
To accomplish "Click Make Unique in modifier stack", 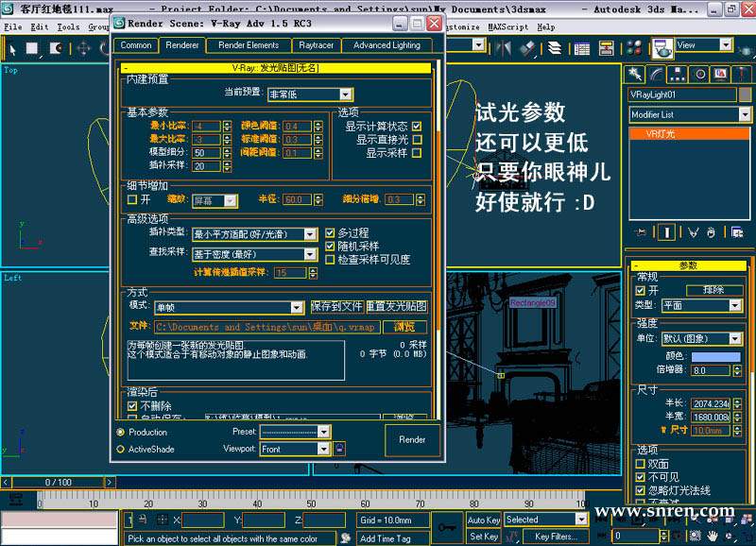I will tap(694, 232).
